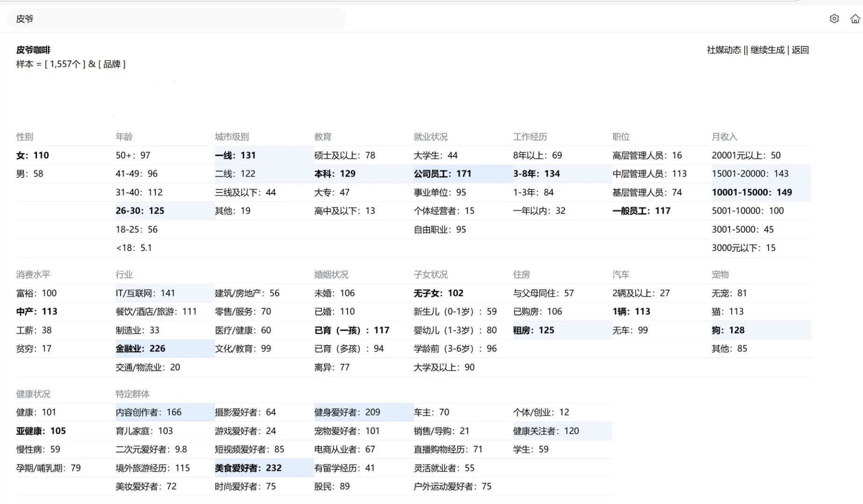Click the 行业 section header

[x=124, y=275]
